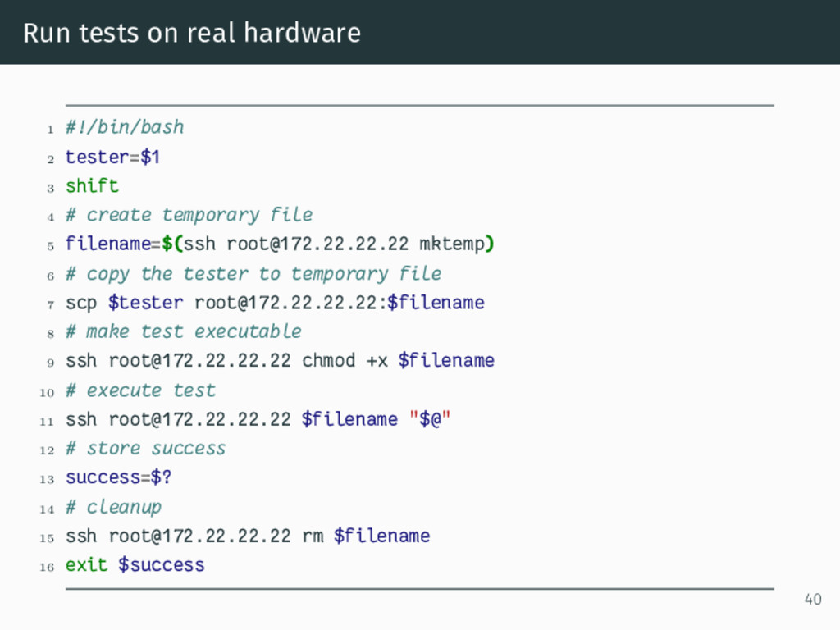Click the 'success=$?' assignment line
This screenshot has height=630, width=840.
pyautogui.click(x=118, y=477)
